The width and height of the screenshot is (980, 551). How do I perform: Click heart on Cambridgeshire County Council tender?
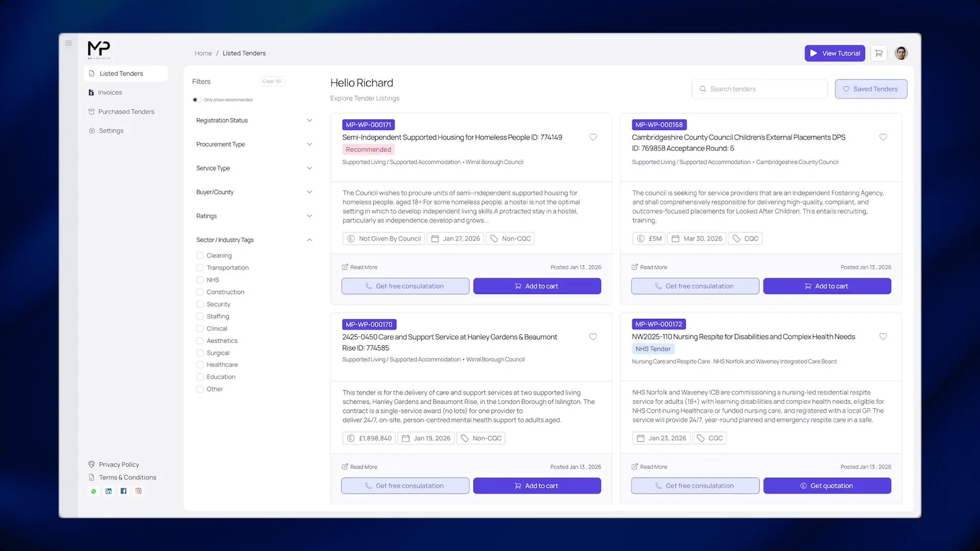click(x=883, y=137)
